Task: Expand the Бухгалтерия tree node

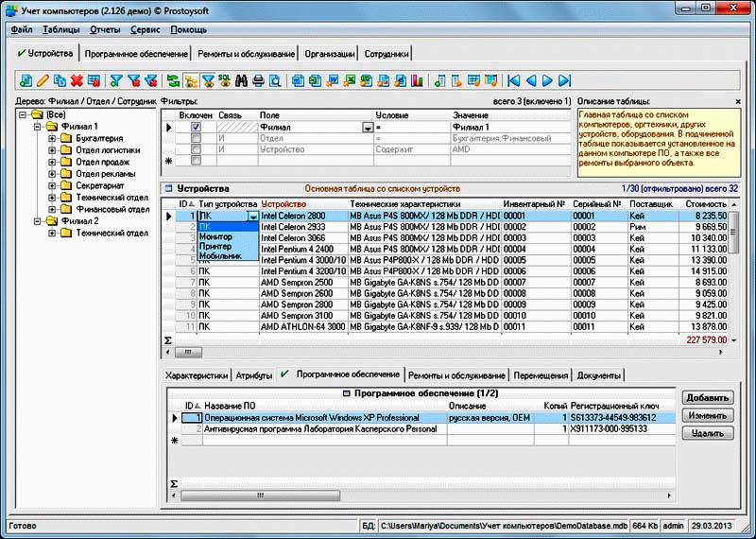Action: click(x=52, y=138)
